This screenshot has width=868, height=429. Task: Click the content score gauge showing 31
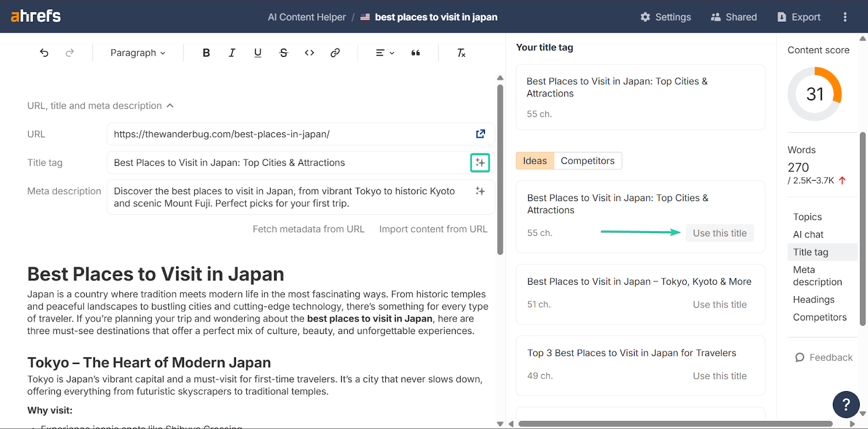pyautogui.click(x=815, y=94)
